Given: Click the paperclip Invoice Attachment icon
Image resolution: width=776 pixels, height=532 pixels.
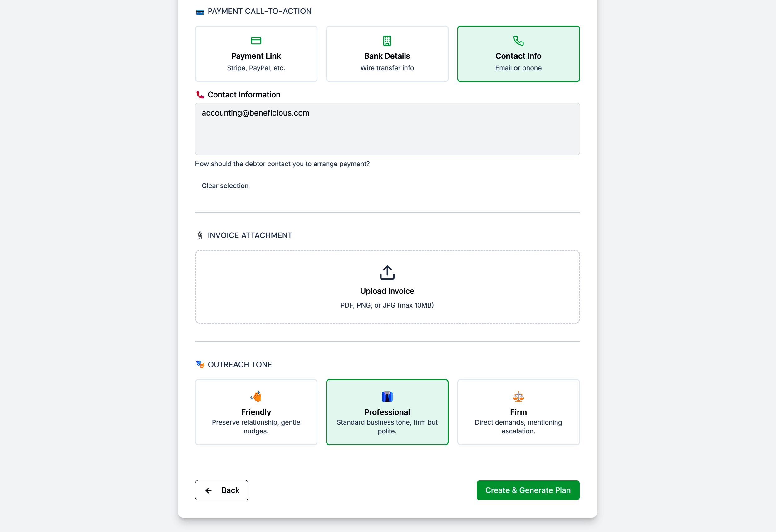Looking at the screenshot, I should (200, 235).
